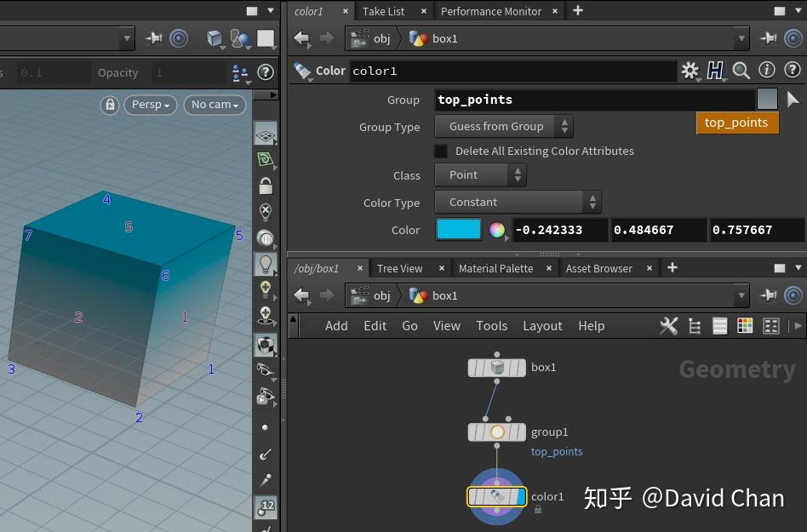Click the tree hierarchy icon in network editor toolbar
807x532 pixels.
(695, 325)
